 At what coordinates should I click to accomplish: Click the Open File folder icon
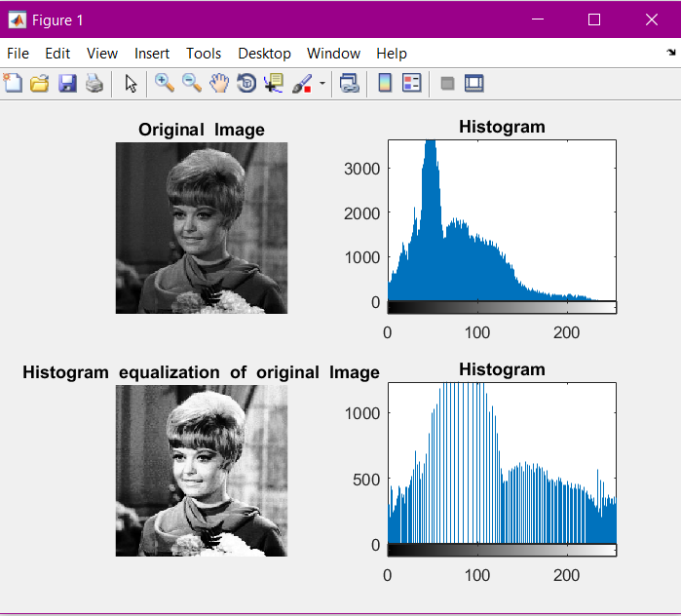pyautogui.click(x=40, y=84)
